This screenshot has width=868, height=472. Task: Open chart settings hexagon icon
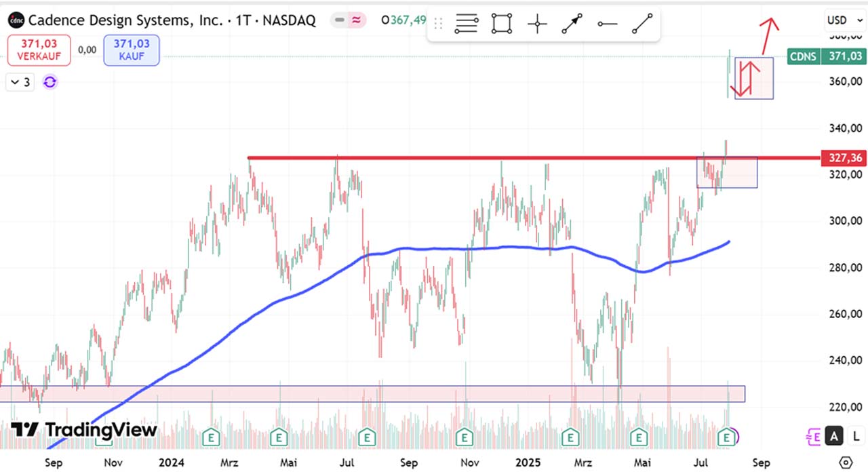pos(846,463)
